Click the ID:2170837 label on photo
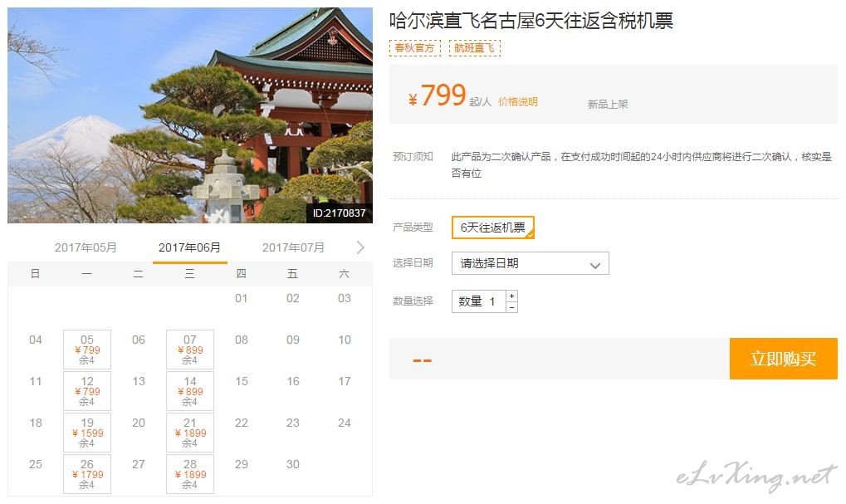Viewport: 846px width, 504px height. pyautogui.click(x=339, y=213)
